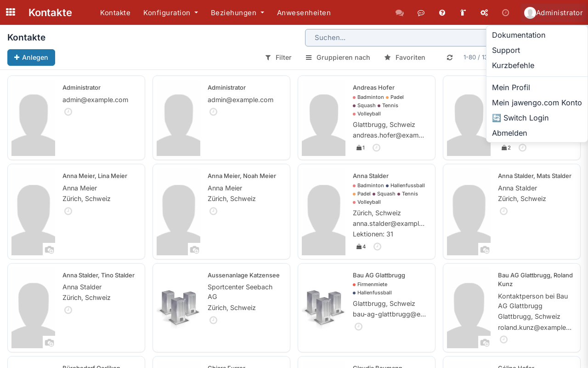The width and height of the screenshot is (588, 368).
Task: Click camera icon on Roland Kunz card
Action: pyautogui.click(x=485, y=343)
